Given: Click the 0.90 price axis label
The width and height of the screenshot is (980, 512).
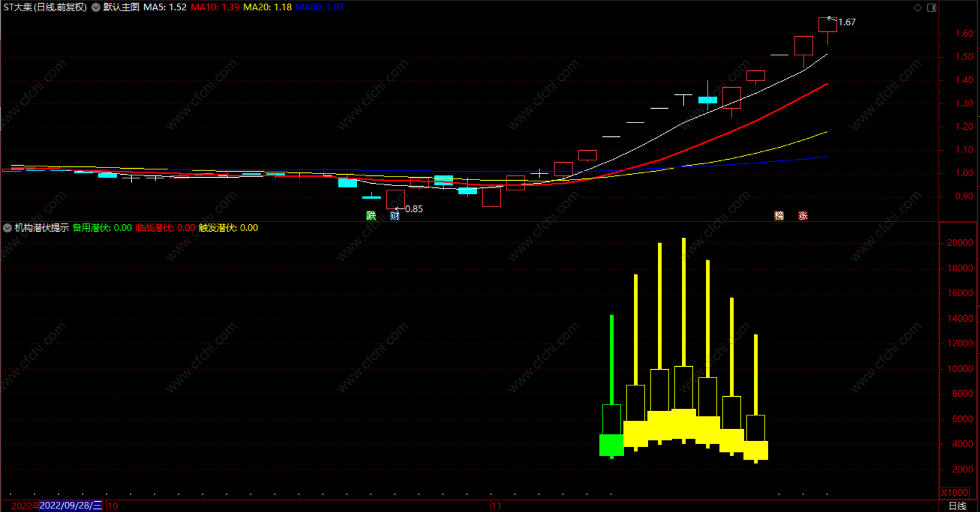Looking at the screenshot, I should coord(964,196).
